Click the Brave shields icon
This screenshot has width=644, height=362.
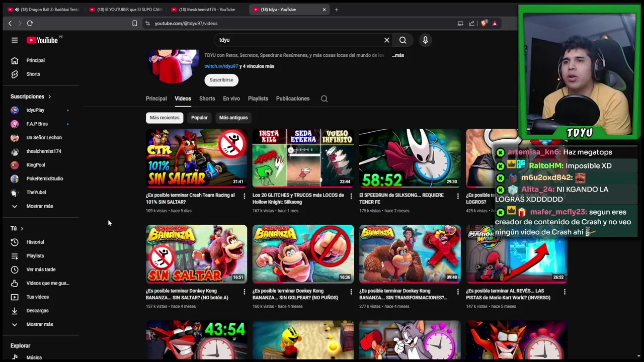pyautogui.click(x=484, y=23)
